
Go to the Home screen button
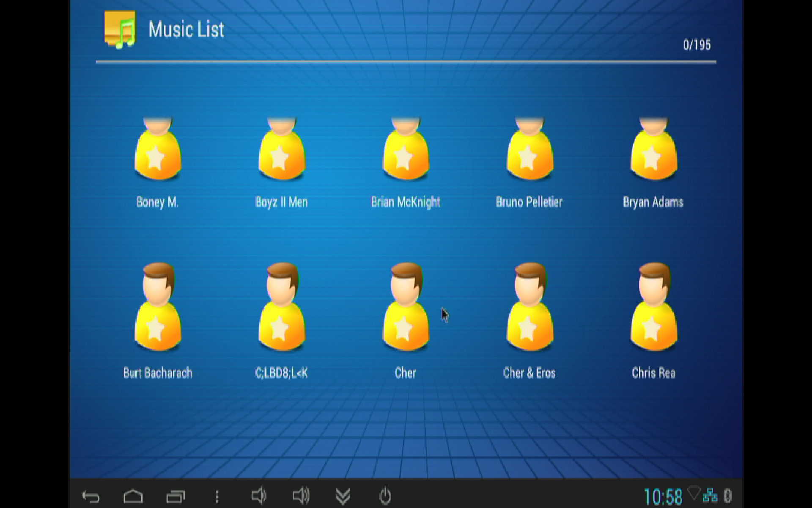[x=133, y=496]
